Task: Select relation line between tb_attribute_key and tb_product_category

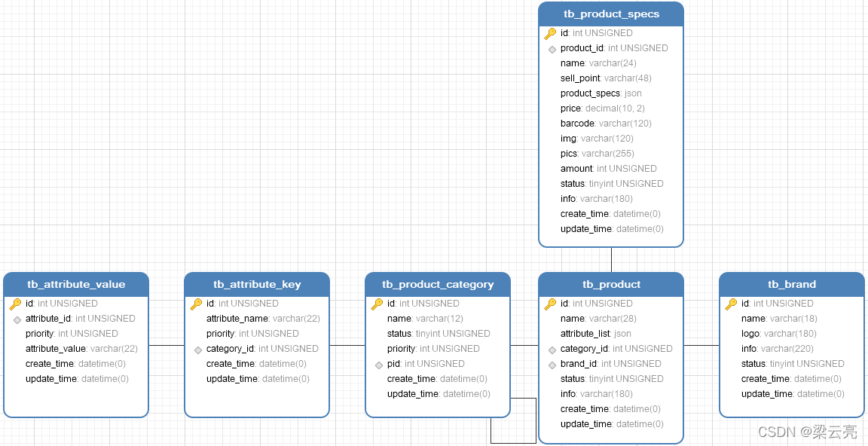Action: 347,346
